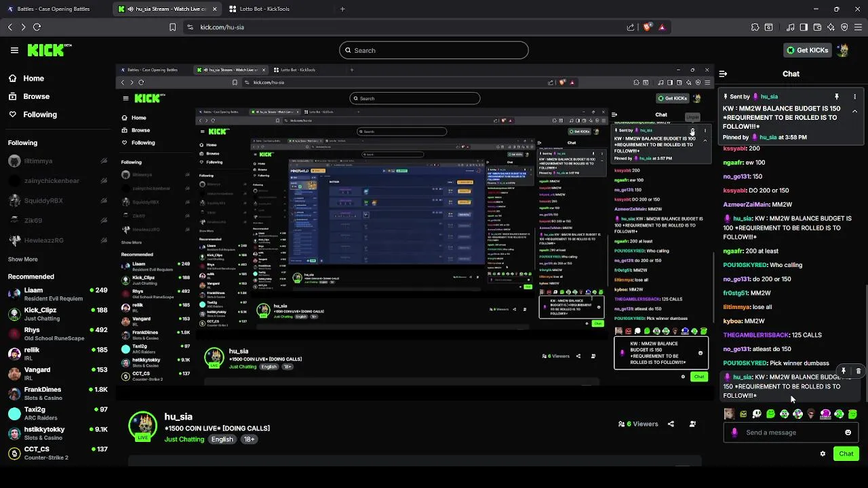Click the hu_sia streamer avatar below the video
868x488 pixels.
coord(143,425)
